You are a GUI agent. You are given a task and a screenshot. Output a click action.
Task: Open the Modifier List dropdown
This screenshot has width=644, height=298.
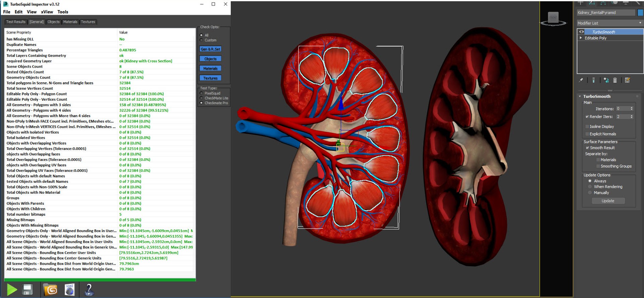coord(609,23)
